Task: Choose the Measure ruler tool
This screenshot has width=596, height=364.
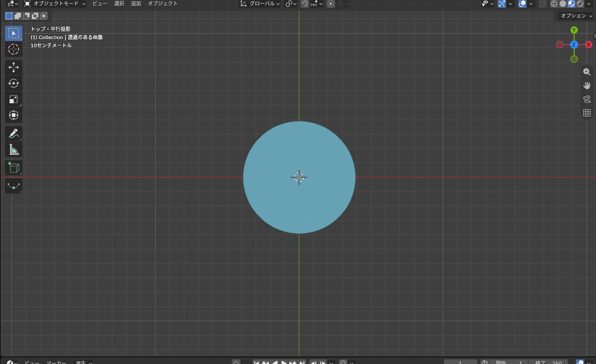Action: [x=14, y=150]
